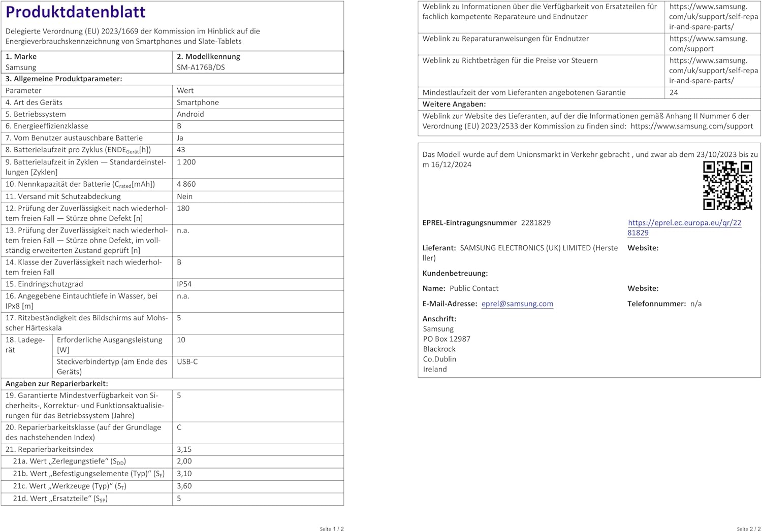Click the eprel@samsung.com email link

click(x=517, y=304)
